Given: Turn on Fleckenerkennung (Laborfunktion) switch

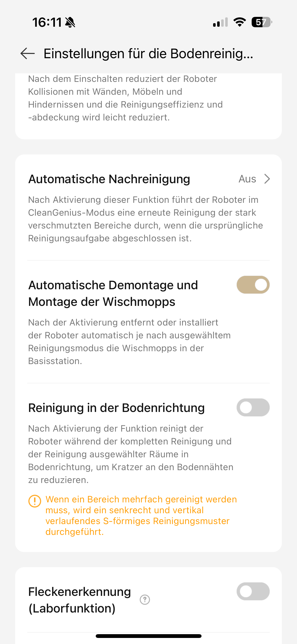Looking at the screenshot, I should tap(253, 591).
